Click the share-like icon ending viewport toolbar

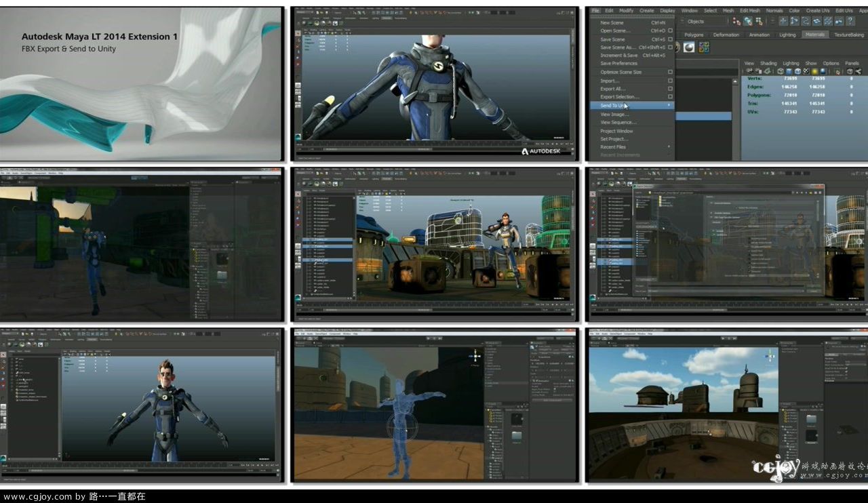pos(859,71)
